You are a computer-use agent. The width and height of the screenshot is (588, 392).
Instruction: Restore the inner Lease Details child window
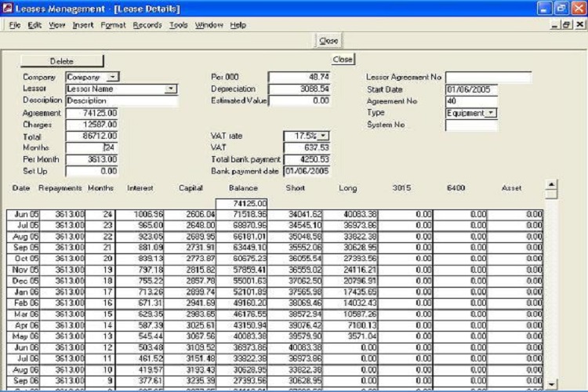(x=566, y=25)
